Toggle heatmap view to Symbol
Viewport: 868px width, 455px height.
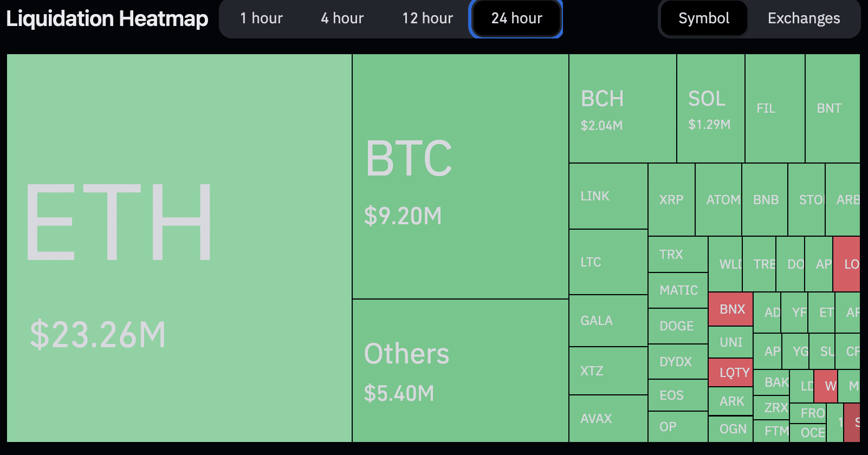(704, 18)
